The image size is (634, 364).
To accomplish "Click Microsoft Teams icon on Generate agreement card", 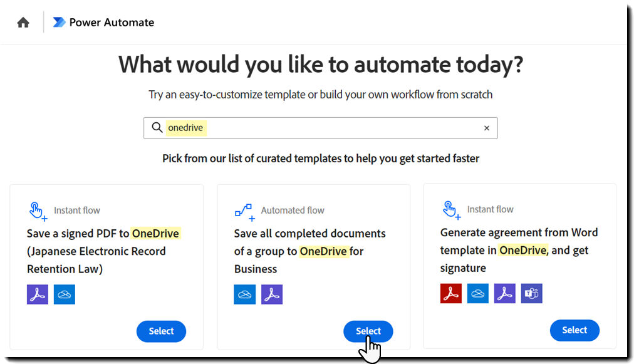I will tap(531, 293).
